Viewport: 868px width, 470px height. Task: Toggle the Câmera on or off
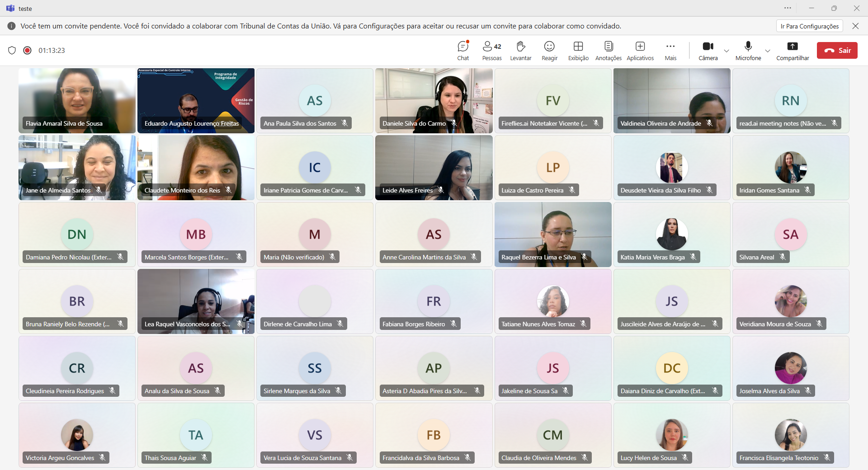[x=708, y=50]
